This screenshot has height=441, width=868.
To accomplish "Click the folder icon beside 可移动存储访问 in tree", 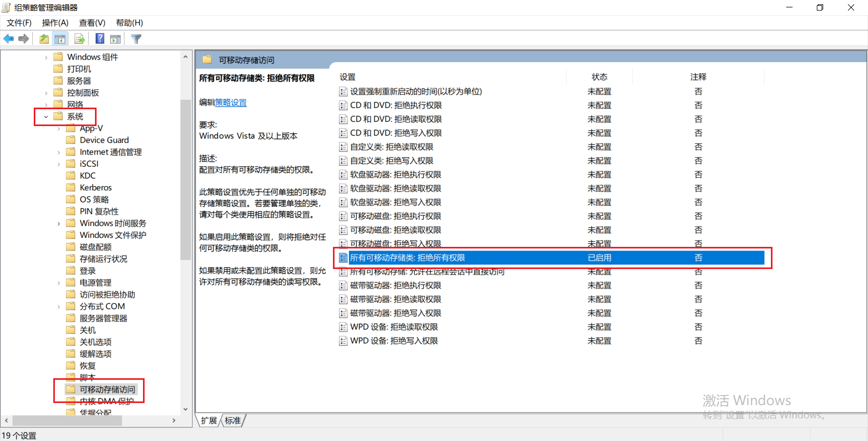I will [71, 389].
